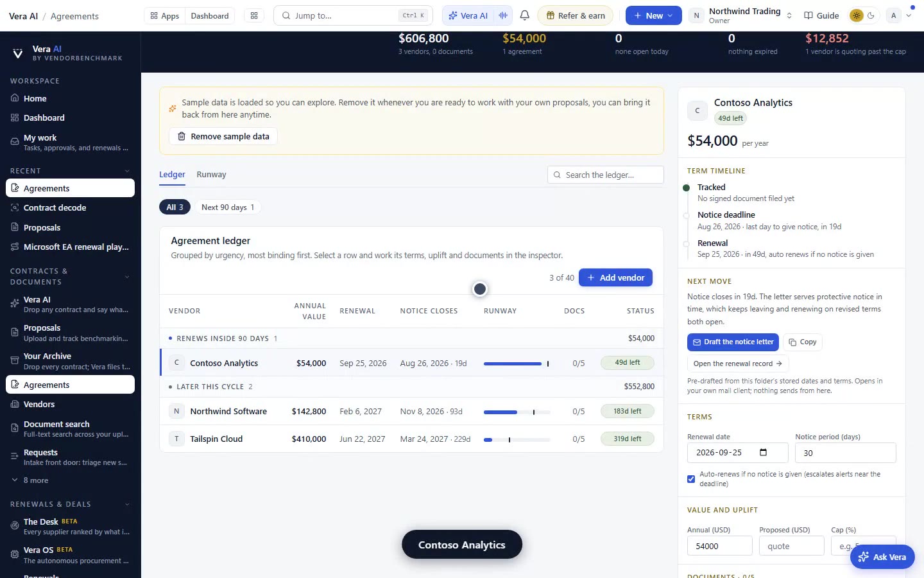
Task: Collapse the Contracts & Documents sidebar section
Action: [x=127, y=277]
